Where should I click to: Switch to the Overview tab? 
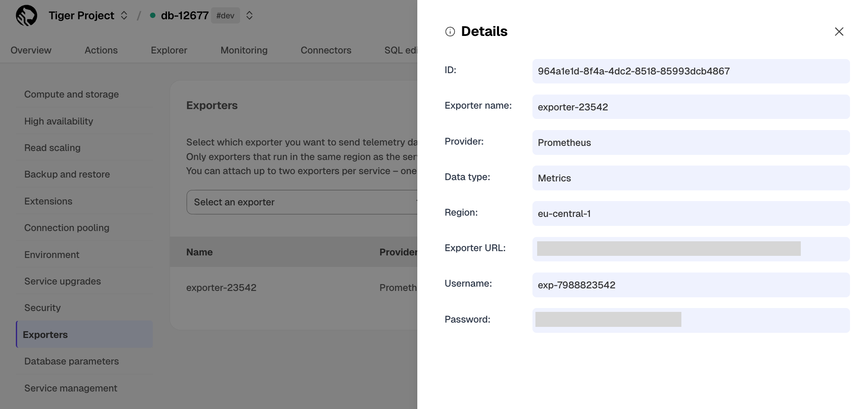(x=31, y=50)
